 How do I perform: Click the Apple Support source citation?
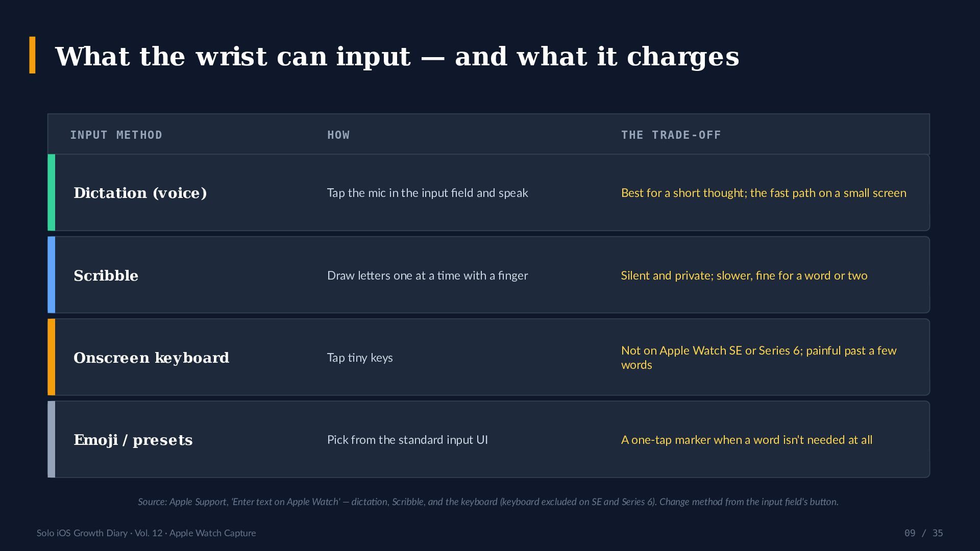(x=488, y=502)
